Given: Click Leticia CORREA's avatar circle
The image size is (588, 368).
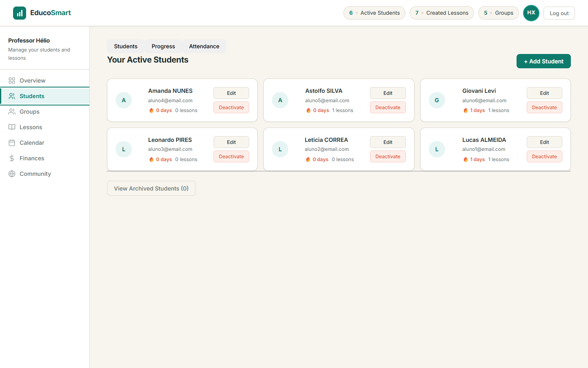Looking at the screenshot, I should (280, 149).
